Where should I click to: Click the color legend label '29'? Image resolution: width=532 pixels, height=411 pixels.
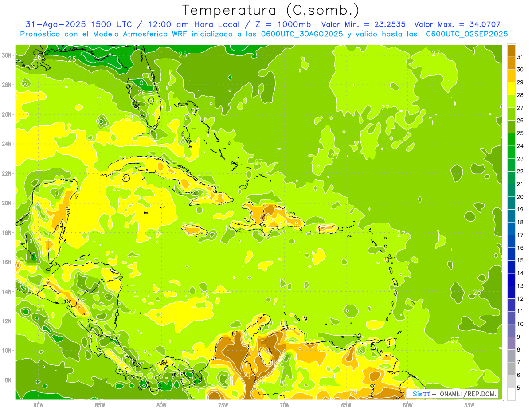point(520,82)
